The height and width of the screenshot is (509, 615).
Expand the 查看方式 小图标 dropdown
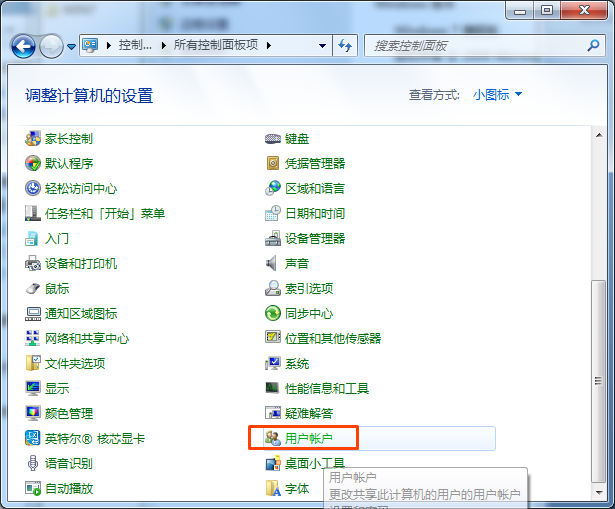point(497,95)
